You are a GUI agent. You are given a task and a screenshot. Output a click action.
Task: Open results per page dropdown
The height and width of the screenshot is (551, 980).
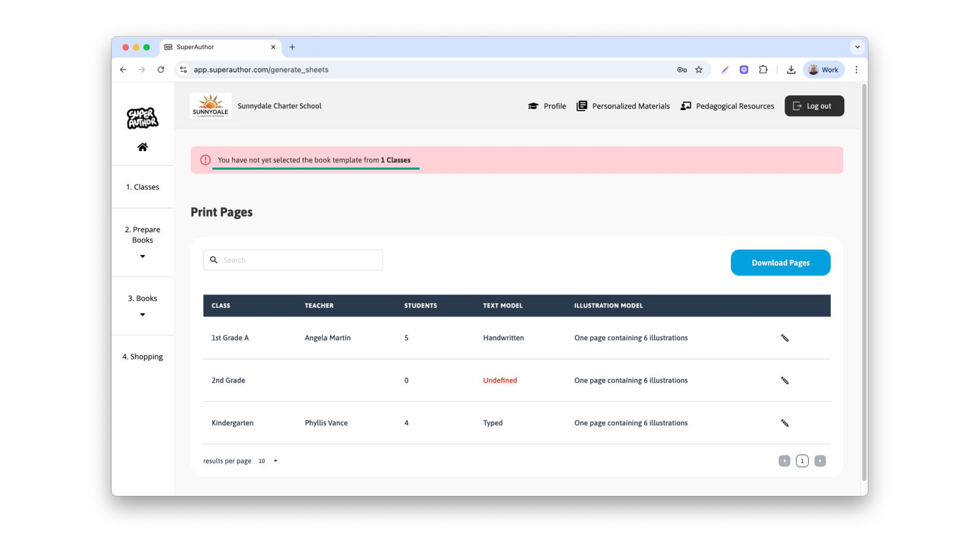[x=268, y=461]
